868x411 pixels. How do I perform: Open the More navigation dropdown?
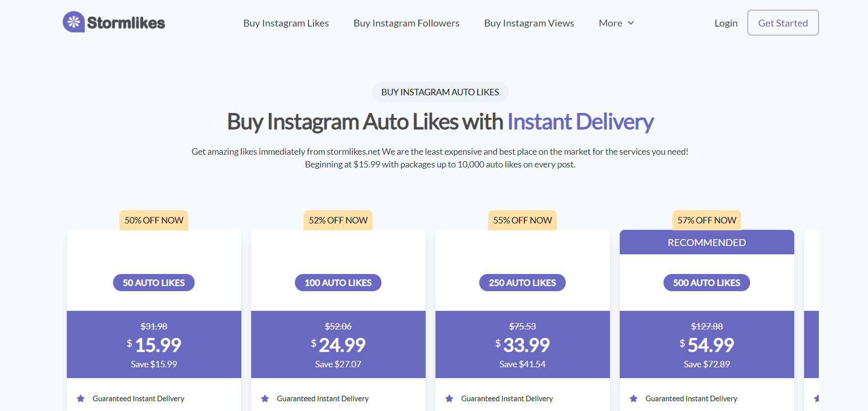click(x=610, y=23)
